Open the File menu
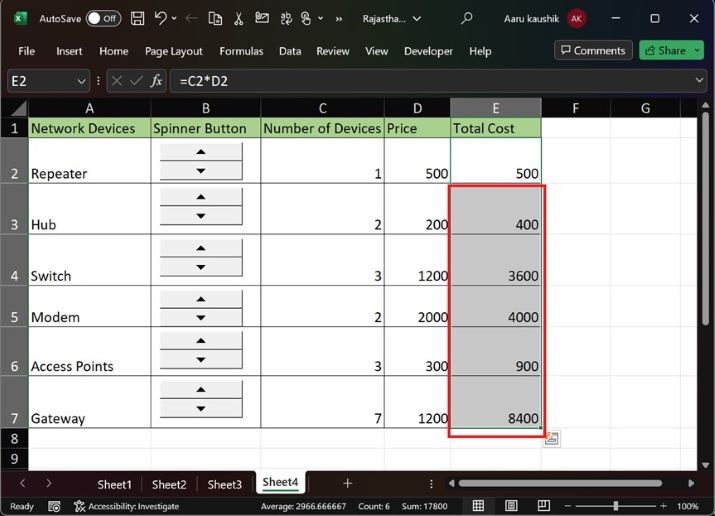Image resolution: width=715 pixels, height=516 pixels. [26, 51]
